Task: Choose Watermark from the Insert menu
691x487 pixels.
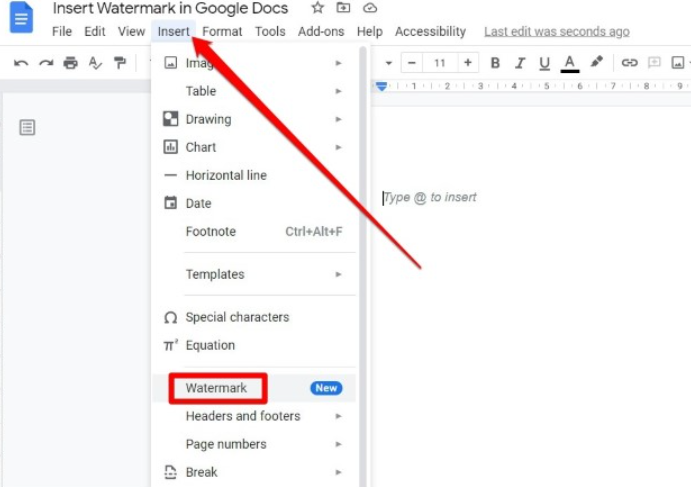Action: click(254, 388)
